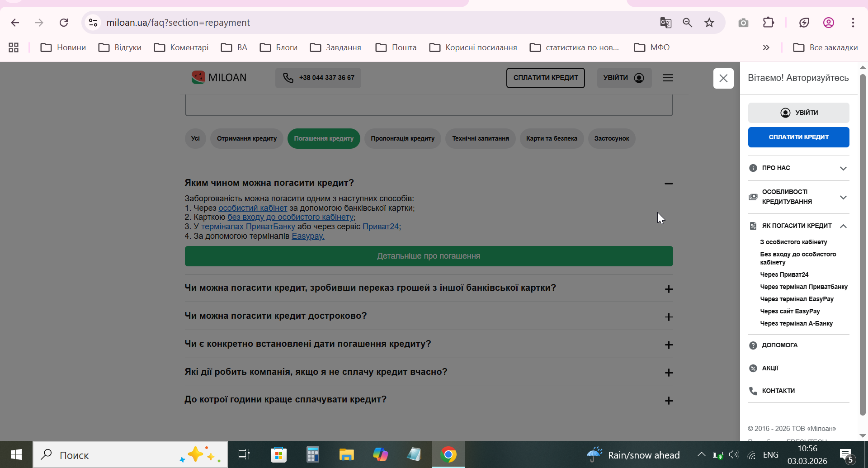Screen dimensions: 868x468
Task: Bookmark this page with the star icon
Action: tap(709, 23)
